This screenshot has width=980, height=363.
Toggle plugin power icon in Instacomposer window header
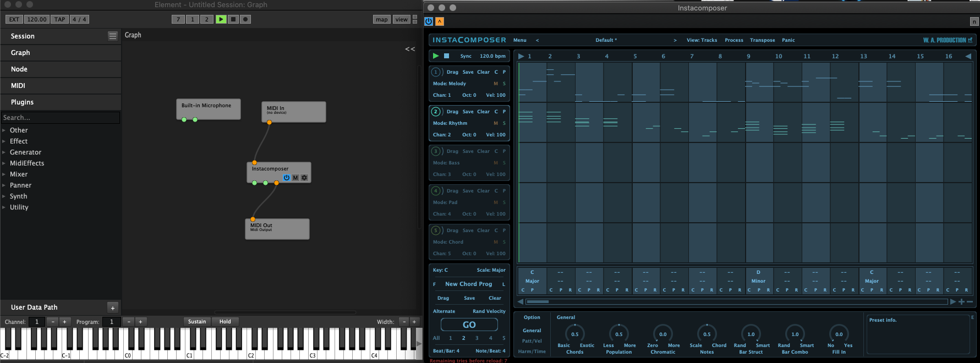[429, 21]
